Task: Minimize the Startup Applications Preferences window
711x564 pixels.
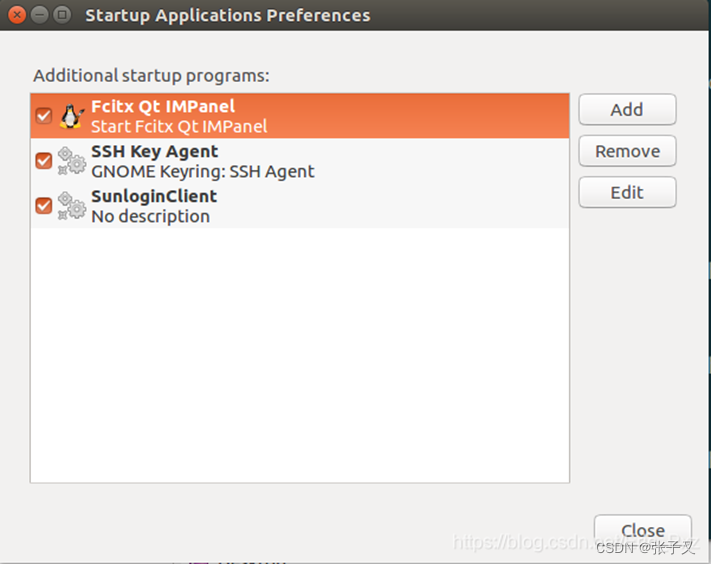Action: click(x=40, y=15)
